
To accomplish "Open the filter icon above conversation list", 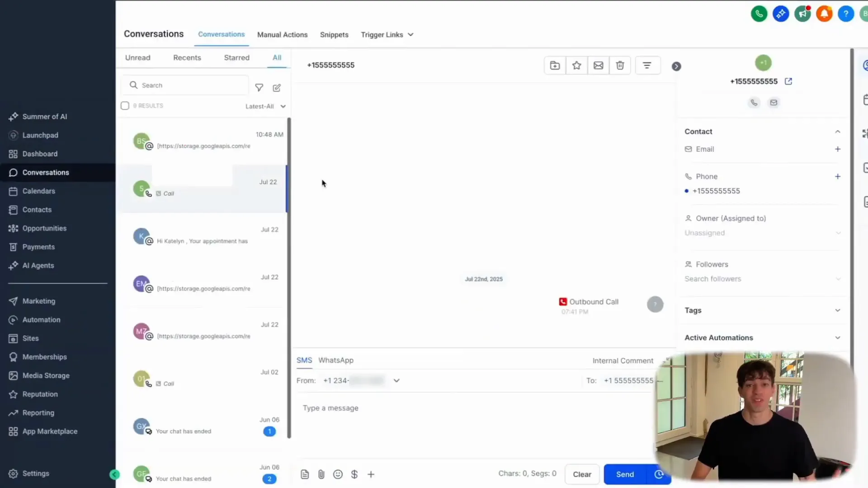I will [x=259, y=87].
